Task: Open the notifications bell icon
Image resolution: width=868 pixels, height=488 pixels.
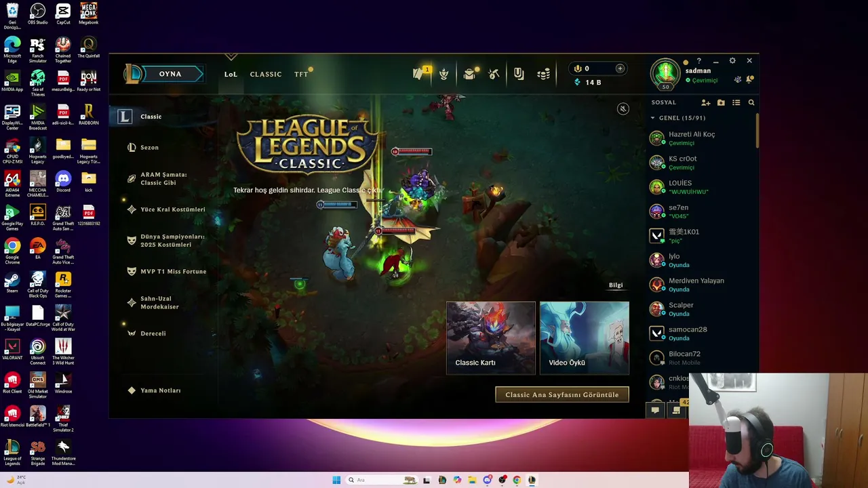Action: pyautogui.click(x=750, y=79)
